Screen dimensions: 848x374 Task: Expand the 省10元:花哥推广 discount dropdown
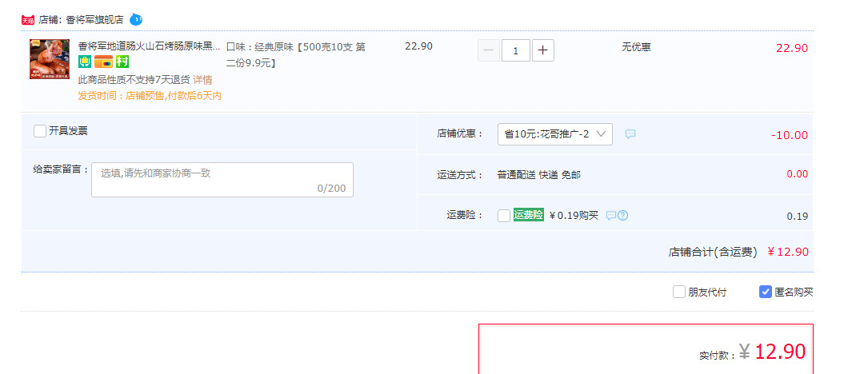(555, 135)
